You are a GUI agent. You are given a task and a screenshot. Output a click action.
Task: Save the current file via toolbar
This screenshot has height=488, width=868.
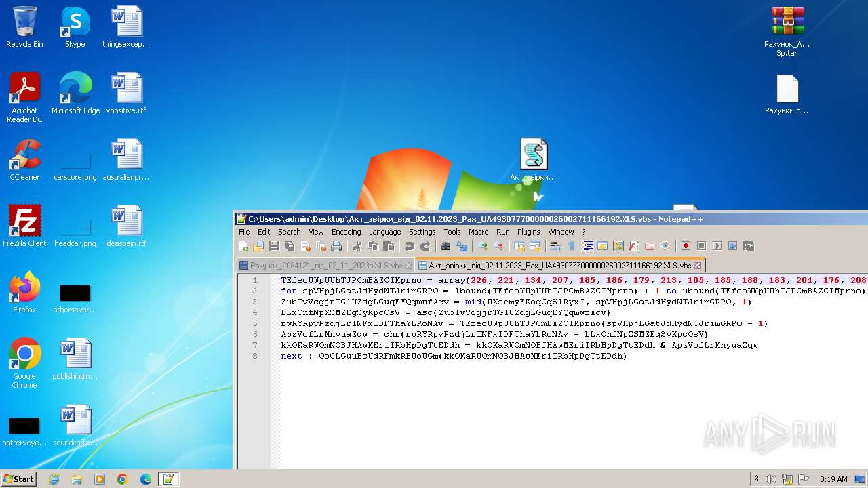(274, 246)
